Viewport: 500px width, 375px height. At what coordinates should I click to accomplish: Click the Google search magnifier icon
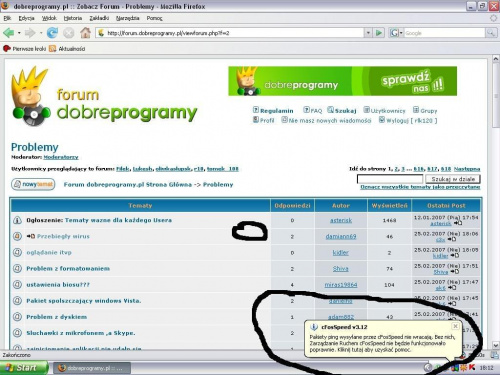point(490,33)
